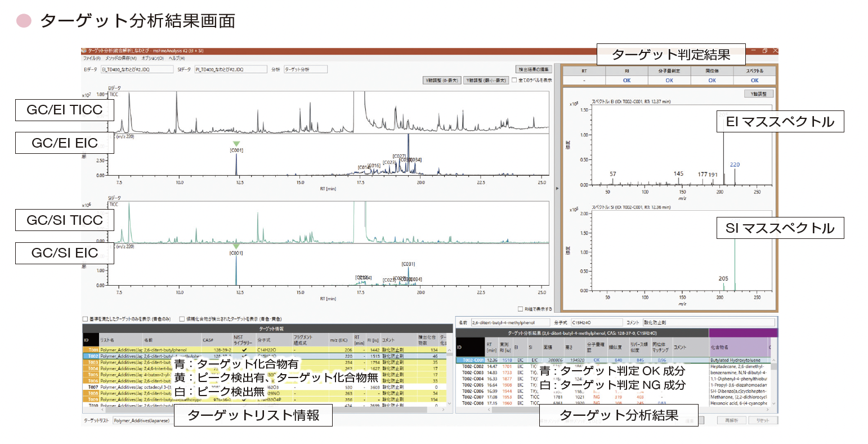Click リスト名 column header

(x=119, y=340)
